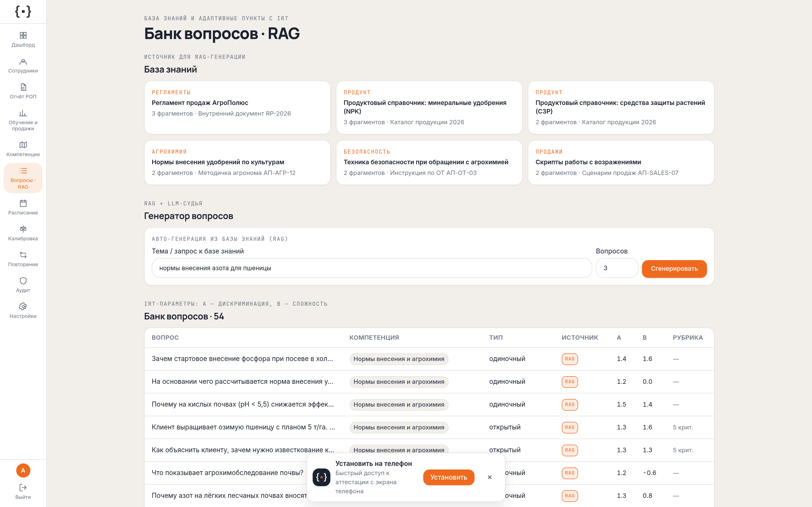The height and width of the screenshot is (507, 812).
Task: Click the Вопросов number field
Action: [617, 268]
